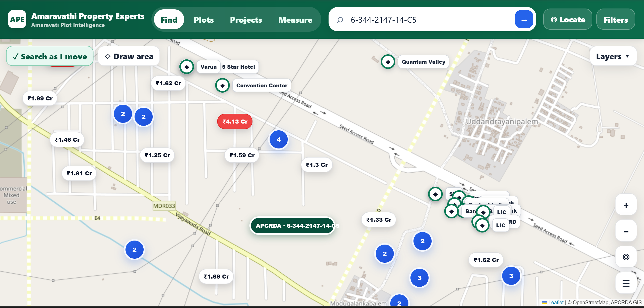This screenshot has height=308, width=644.
Task: Switch to the Plots tab
Action: (x=204, y=20)
